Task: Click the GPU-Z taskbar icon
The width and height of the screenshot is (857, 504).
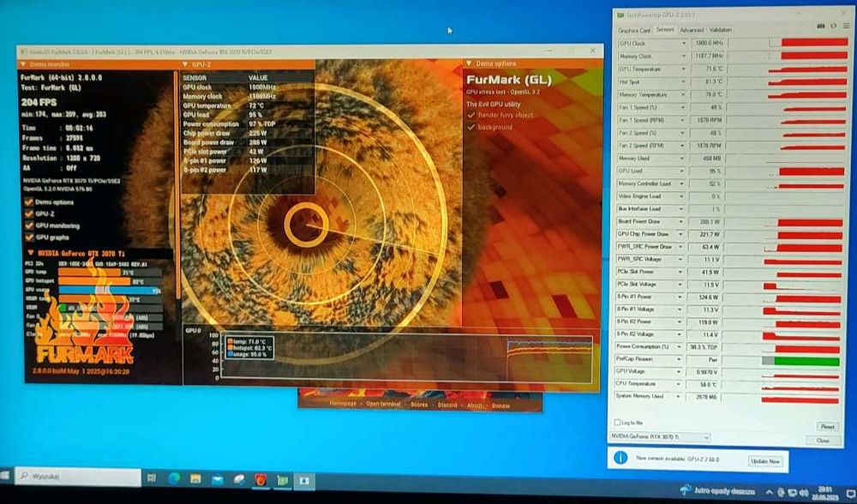Action: pos(283,481)
